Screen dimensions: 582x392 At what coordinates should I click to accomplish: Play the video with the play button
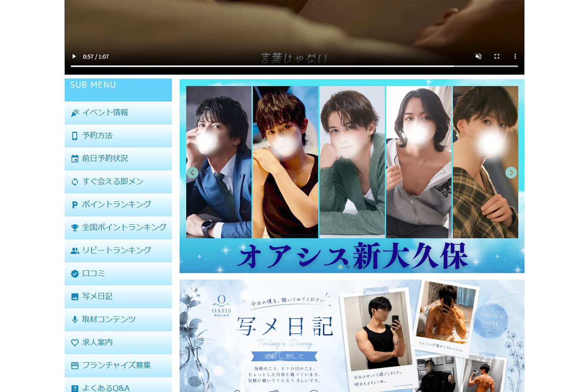pyautogui.click(x=74, y=57)
